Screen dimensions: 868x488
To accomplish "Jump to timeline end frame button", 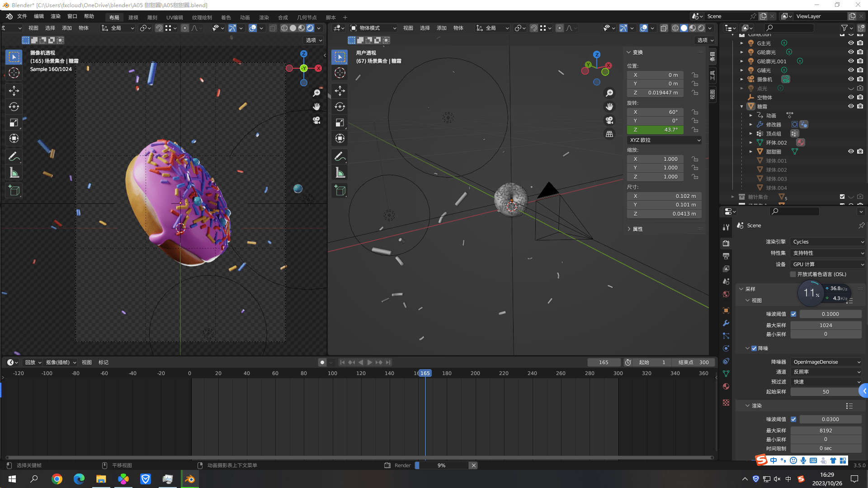I will [x=388, y=362].
